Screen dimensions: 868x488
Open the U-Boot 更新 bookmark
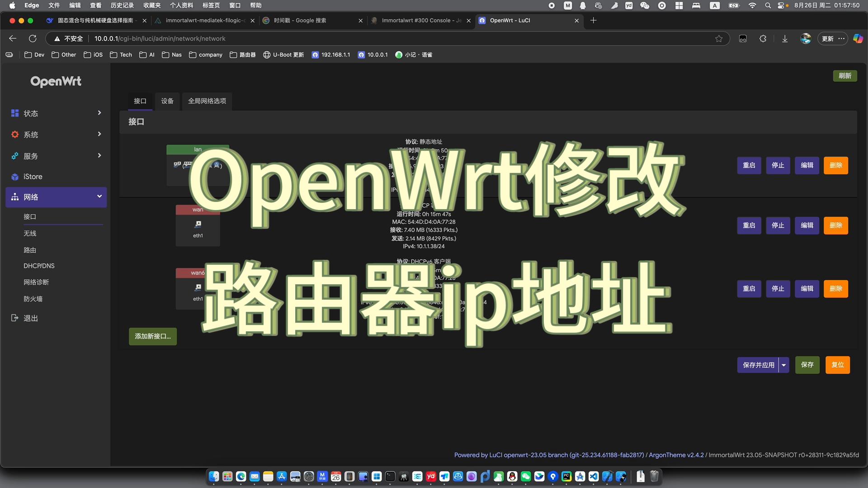point(283,55)
